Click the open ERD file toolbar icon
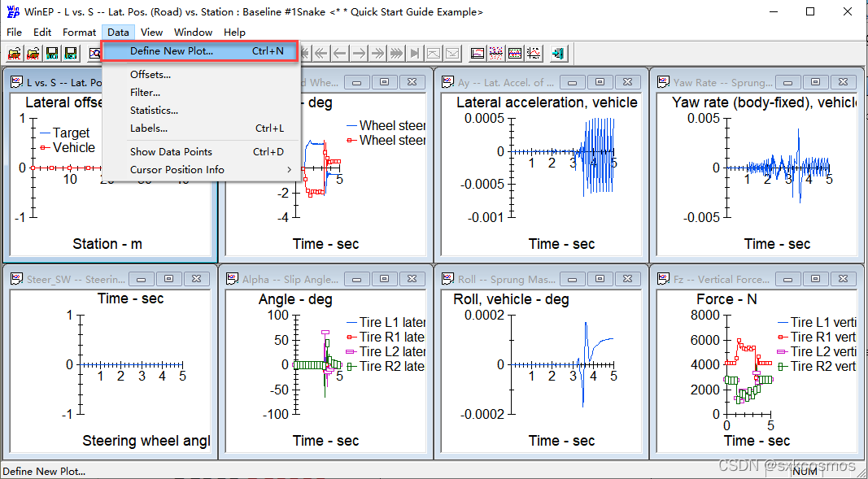Image resolution: width=868 pixels, height=479 pixels. click(x=15, y=54)
